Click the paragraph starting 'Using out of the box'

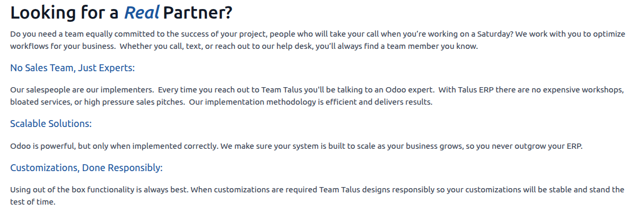click(x=317, y=196)
